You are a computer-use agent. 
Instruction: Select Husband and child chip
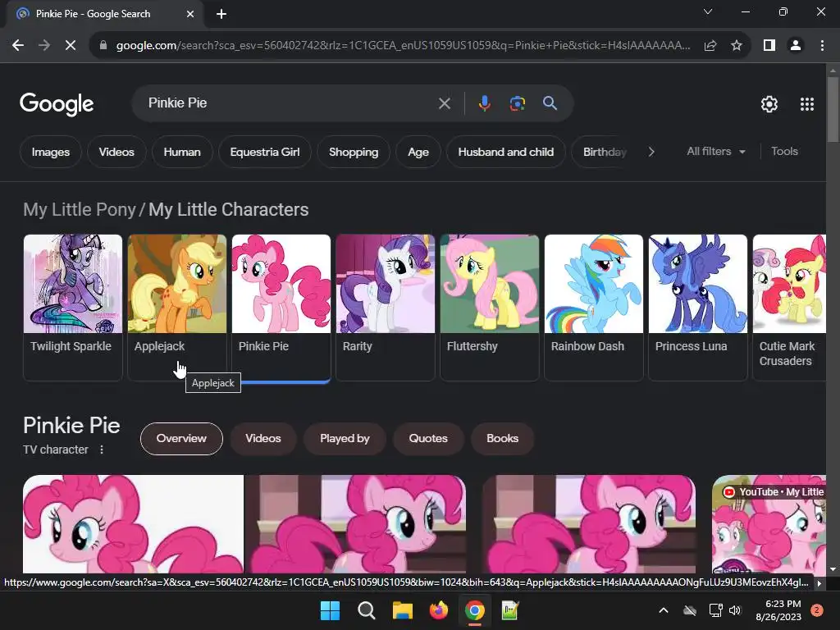click(x=505, y=152)
